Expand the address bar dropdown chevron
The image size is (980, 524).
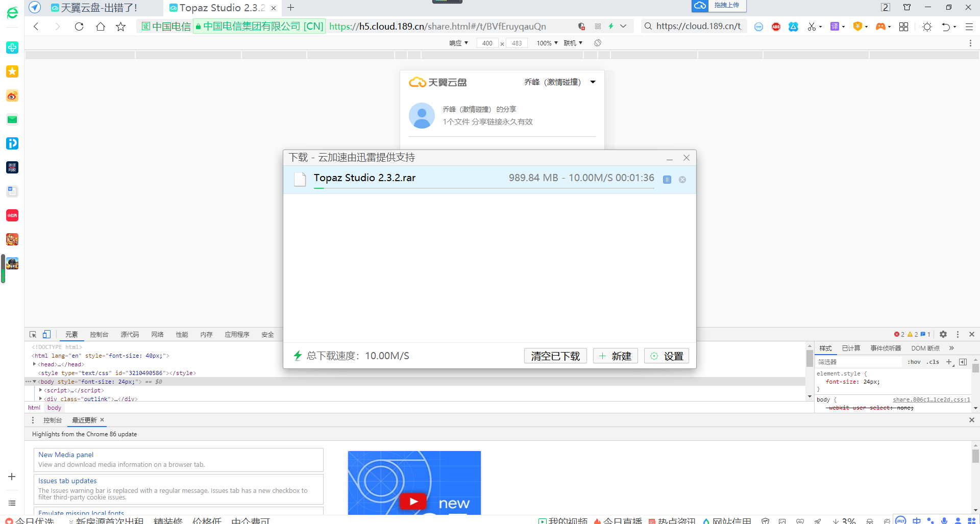pos(623,26)
